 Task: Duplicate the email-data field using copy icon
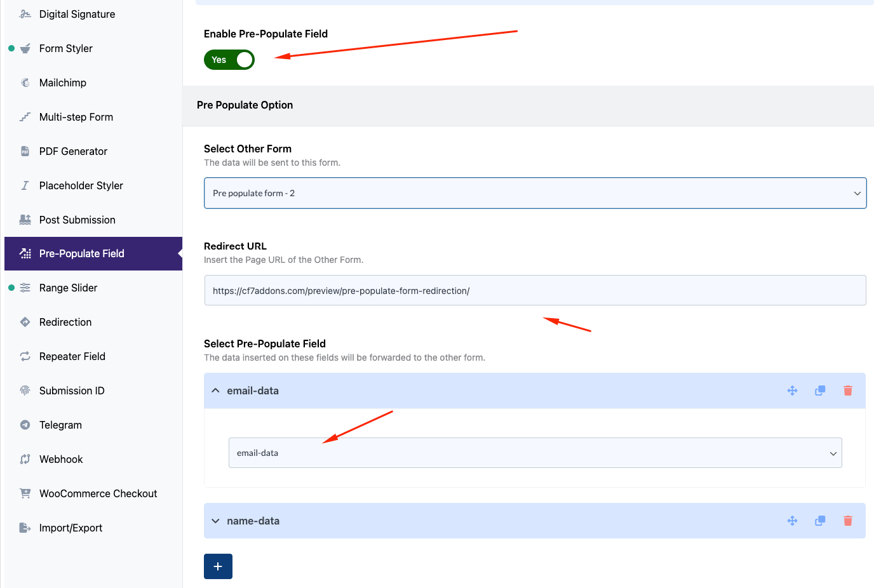820,391
